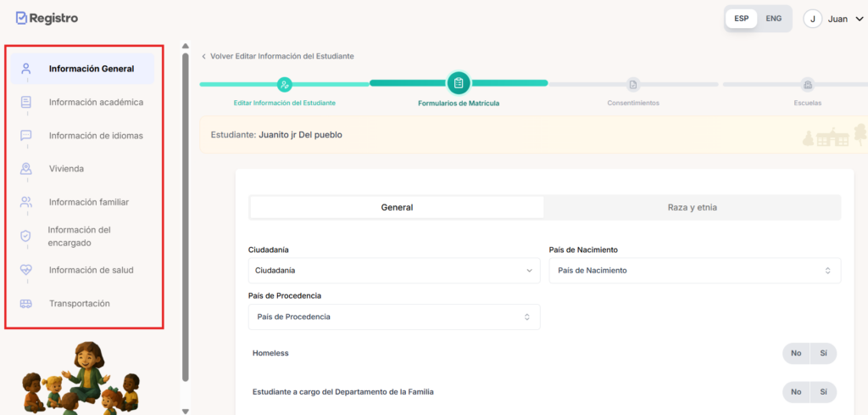Image resolution: width=868 pixels, height=415 pixels.
Task: Switch language to ENG
Action: [x=773, y=18]
